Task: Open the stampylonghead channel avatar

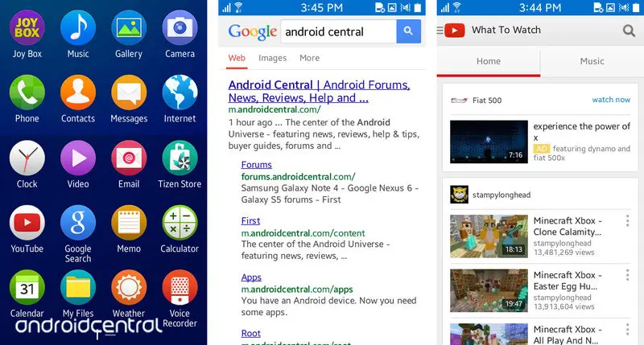Action: pyautogui.click(x=459, y=195)
